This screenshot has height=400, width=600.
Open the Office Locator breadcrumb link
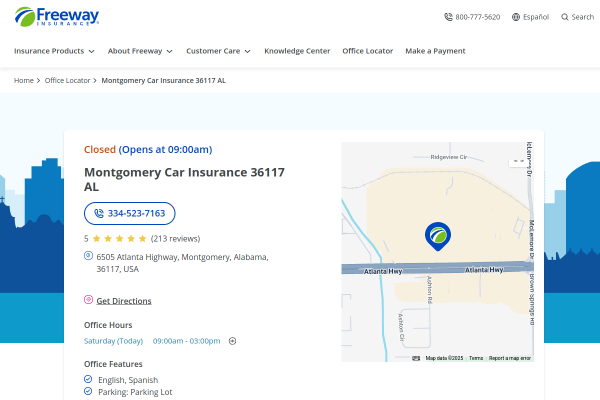coord(67,80)
